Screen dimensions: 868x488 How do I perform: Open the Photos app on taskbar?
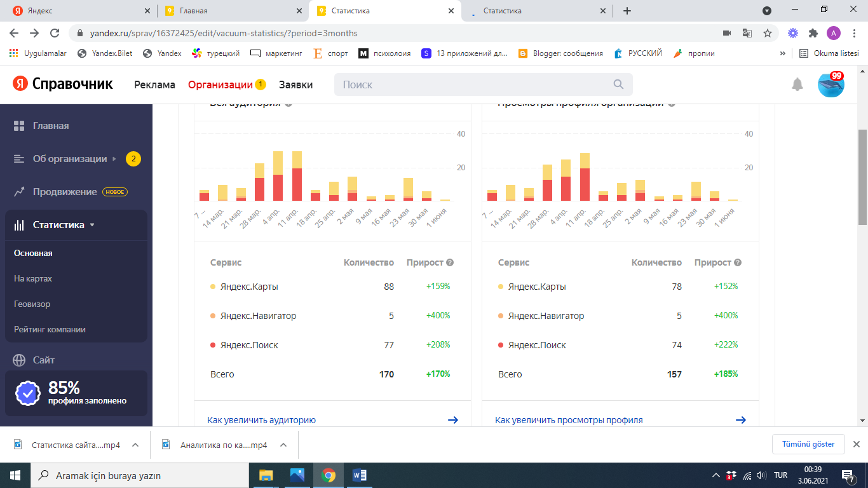[x=297, y=475]
